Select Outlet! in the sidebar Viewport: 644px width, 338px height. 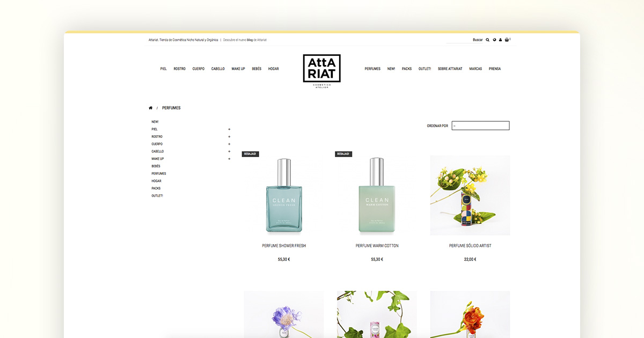pos(157,196)
